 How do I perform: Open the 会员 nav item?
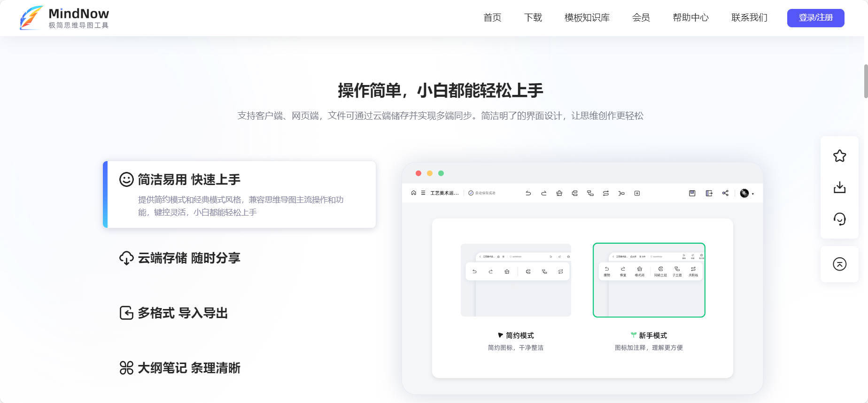[x=641, y=18]
